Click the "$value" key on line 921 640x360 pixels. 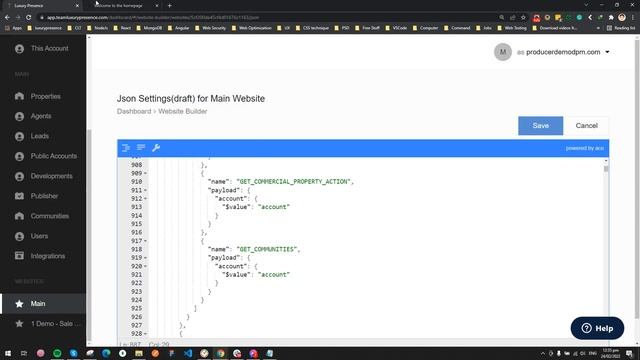click(x=236, y=275)
